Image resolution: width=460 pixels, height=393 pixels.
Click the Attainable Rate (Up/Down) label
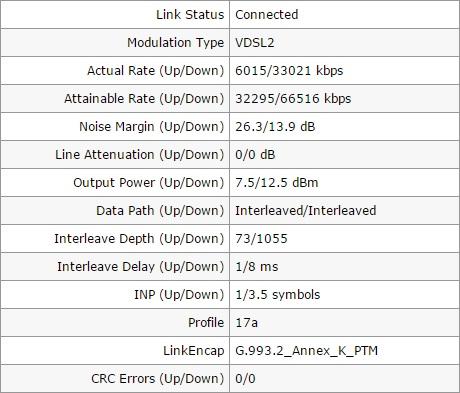[x=144, y=99]
